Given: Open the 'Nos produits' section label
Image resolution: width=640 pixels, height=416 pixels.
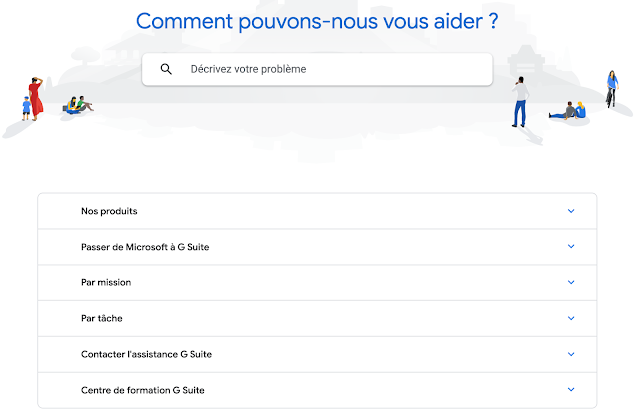Looking at the screenshot, I should click(x=109, y=211).
